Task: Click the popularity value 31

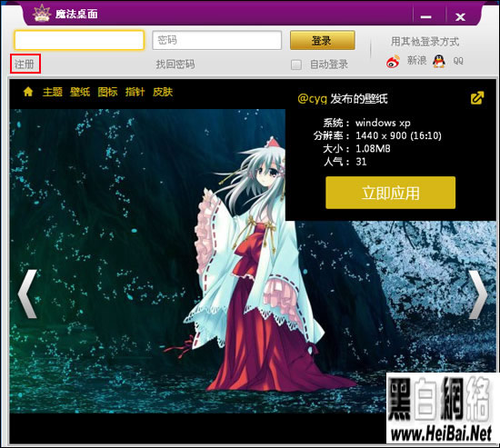Action: click(x=361, y=162)
